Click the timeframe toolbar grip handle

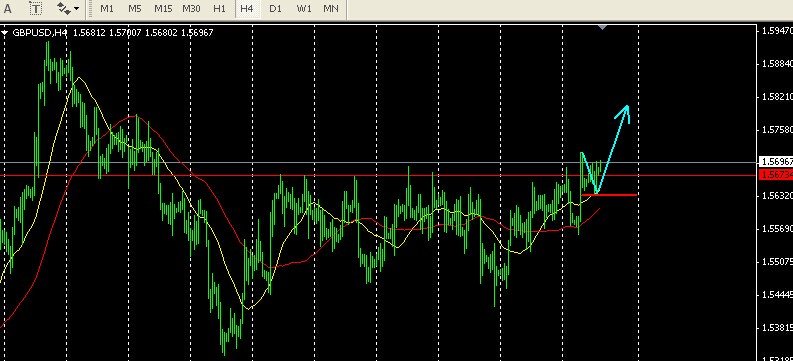coord(91,9)
